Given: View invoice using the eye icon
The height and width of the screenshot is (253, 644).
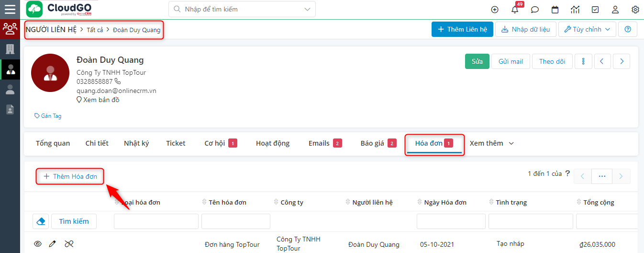Looking at the screenshot, I should coord(38,244).
